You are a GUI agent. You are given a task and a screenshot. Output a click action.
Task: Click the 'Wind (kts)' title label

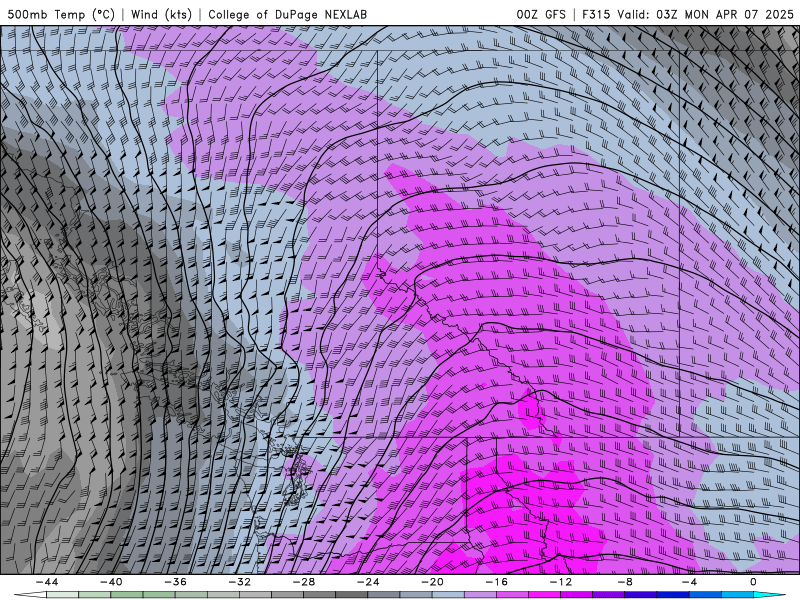[161, 14]
